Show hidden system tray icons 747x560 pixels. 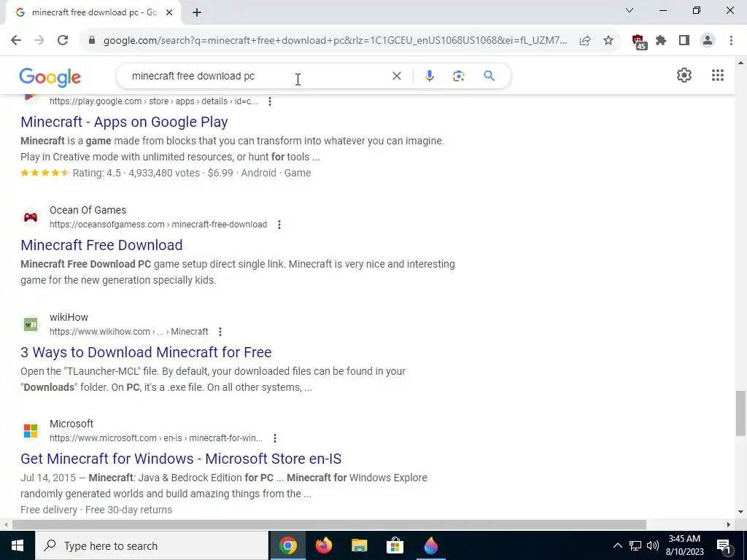pyautogui.click(x=617, y=545)
